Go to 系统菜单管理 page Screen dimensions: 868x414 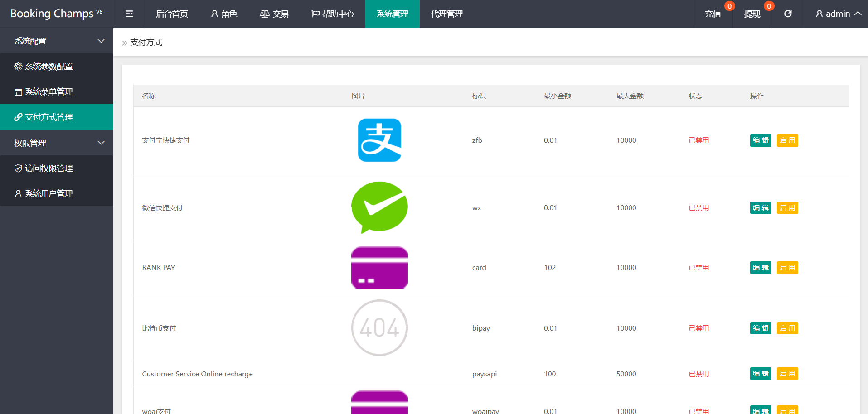tap(57, 92)
